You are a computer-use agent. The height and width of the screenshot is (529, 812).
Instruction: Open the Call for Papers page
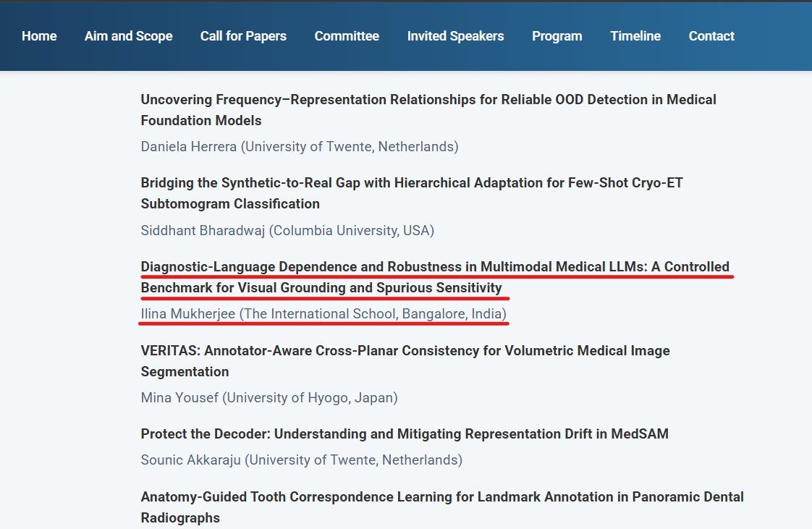pyautogui.click(x=243, y=35)
